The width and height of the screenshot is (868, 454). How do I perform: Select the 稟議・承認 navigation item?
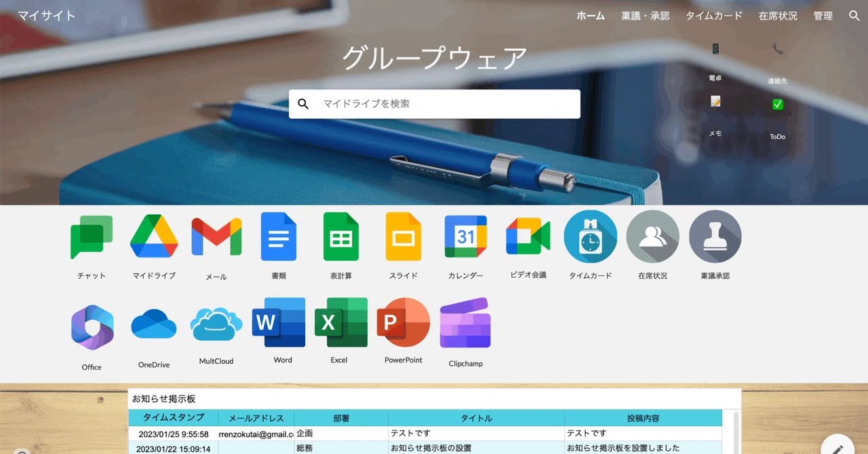[646, 16]
